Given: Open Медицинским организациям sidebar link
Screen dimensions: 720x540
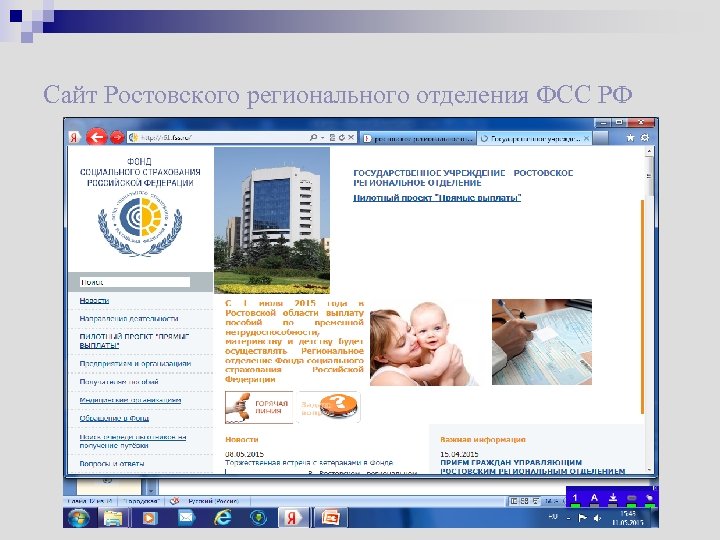Looking at the screenshot, I should pyautogui.click(x=130, y=400).
